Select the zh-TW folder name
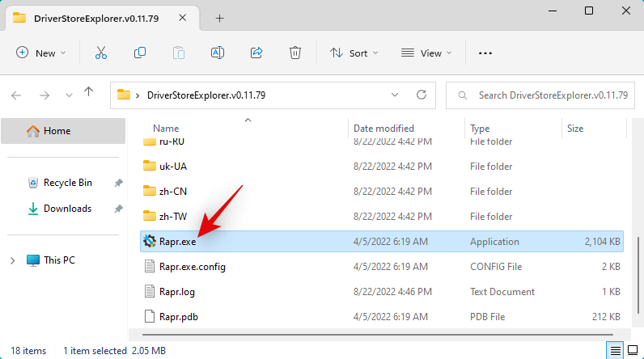 point(173,216)
